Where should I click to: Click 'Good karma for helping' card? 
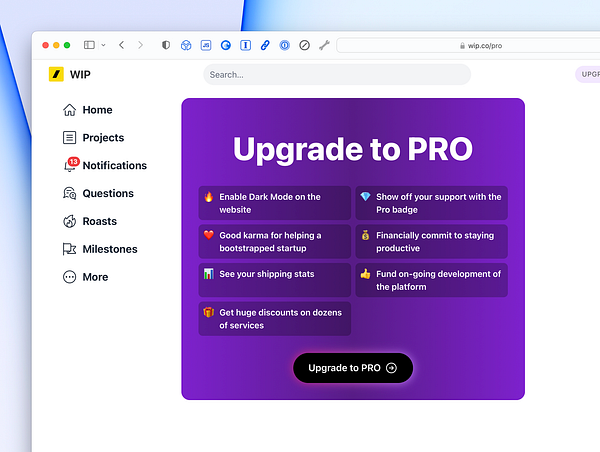275,242
